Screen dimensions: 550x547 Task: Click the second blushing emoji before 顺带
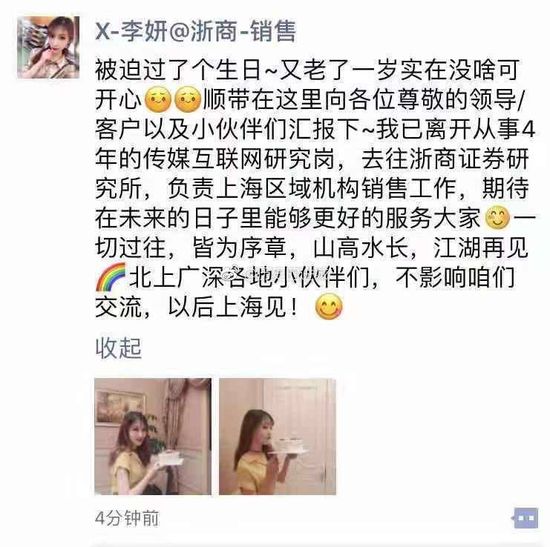tap(188, 100)
